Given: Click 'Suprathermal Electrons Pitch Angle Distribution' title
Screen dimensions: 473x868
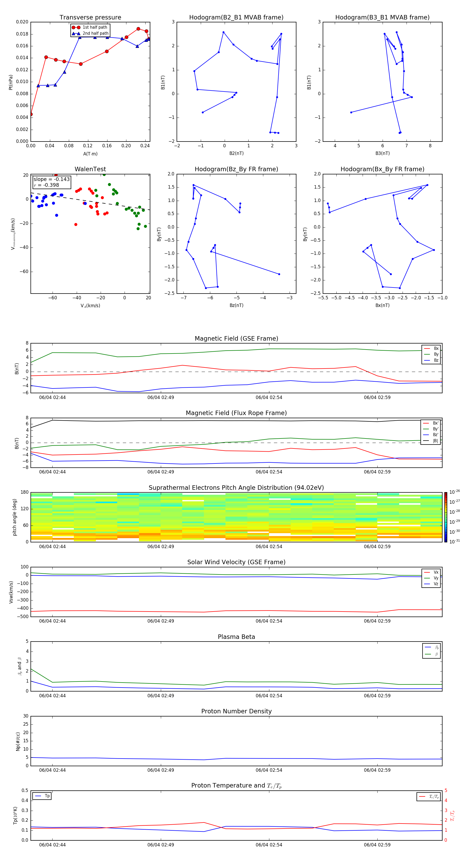Looking at the screenshot, I should pyautogui.click(x=236, y=488).
